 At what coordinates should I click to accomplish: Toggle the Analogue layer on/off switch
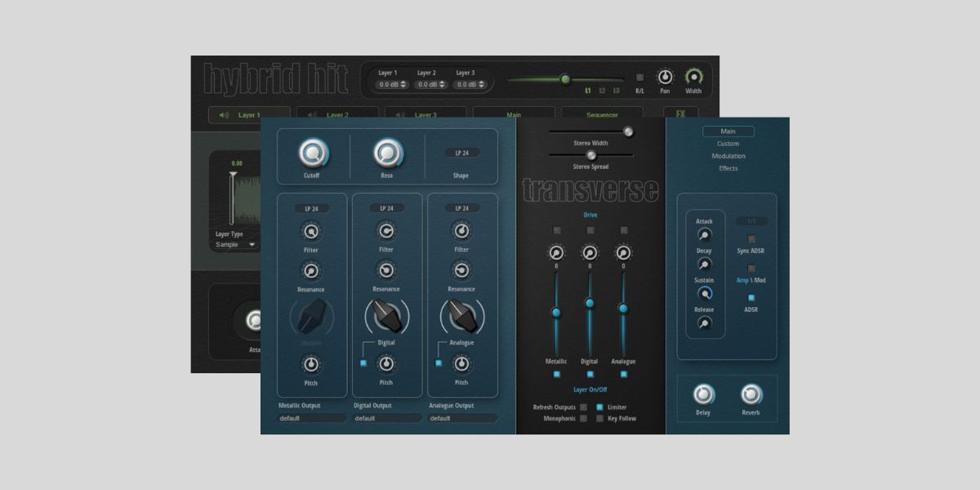pyautogui.click(x=623, y=374)
